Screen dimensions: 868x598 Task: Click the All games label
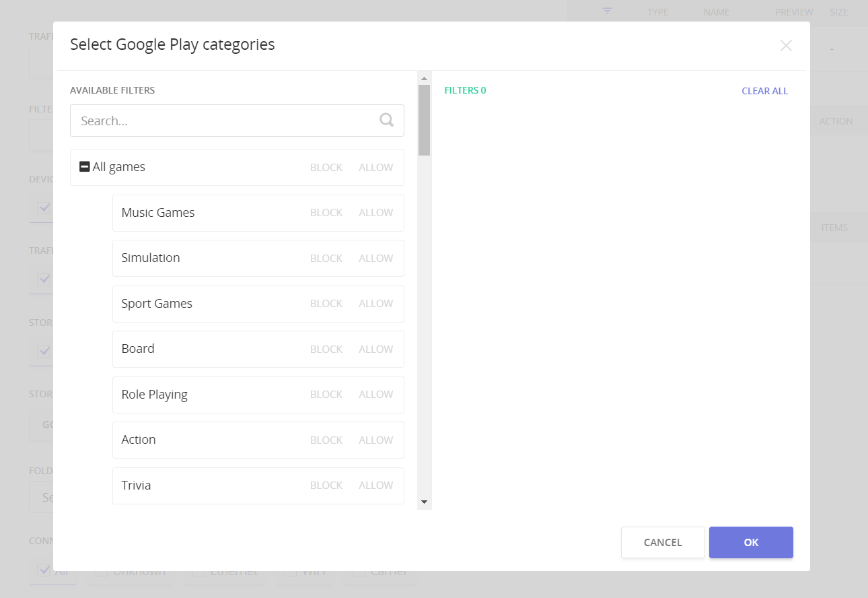pyautogui.click(x=119, y=167)
